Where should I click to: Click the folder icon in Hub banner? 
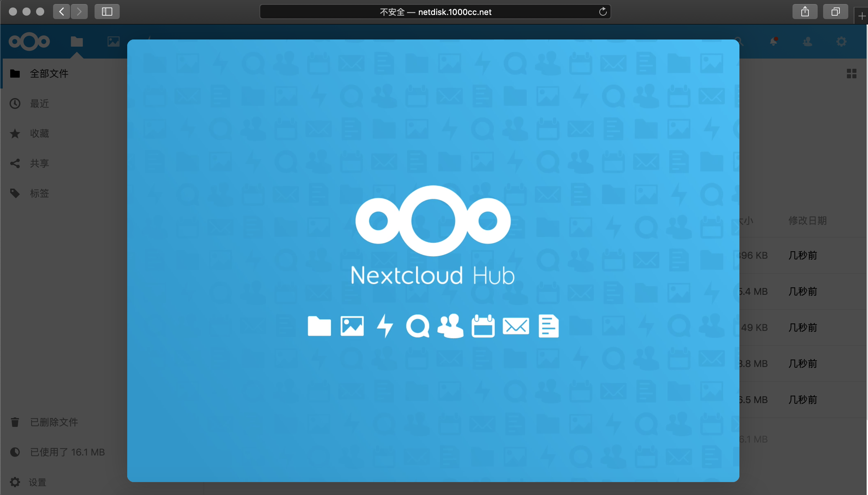click(x=319, y=326)
